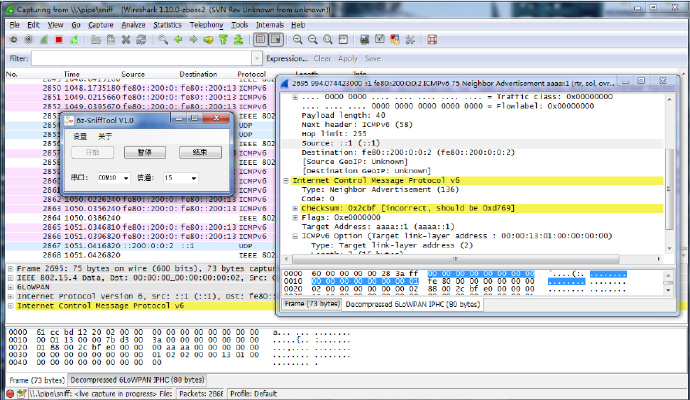Click popup details horizontal scrollbar
This screenshot has width=690, height=400.
[x=455, y=259]
